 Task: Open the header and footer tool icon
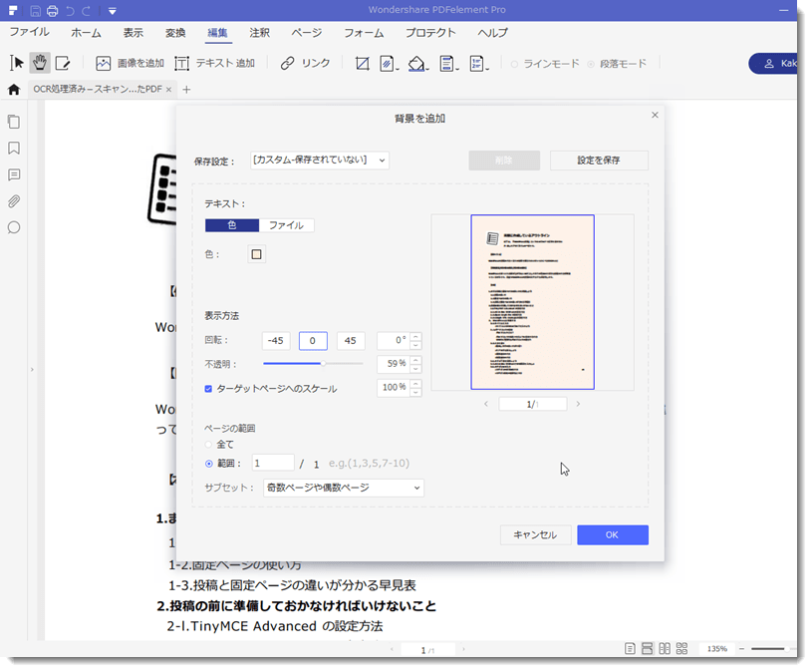[x=447, y=63]
